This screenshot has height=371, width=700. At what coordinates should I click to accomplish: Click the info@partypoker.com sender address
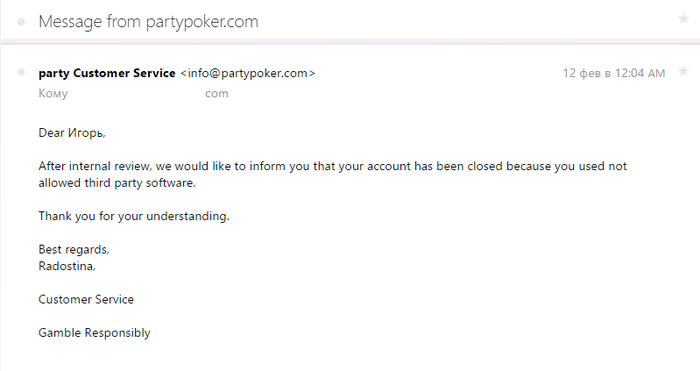[248, 73]
